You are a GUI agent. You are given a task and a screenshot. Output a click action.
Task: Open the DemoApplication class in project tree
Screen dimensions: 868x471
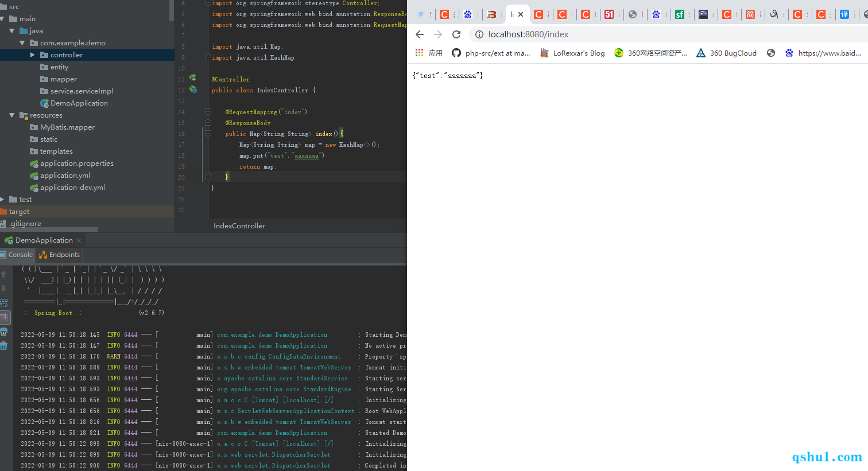click(74, 103)
